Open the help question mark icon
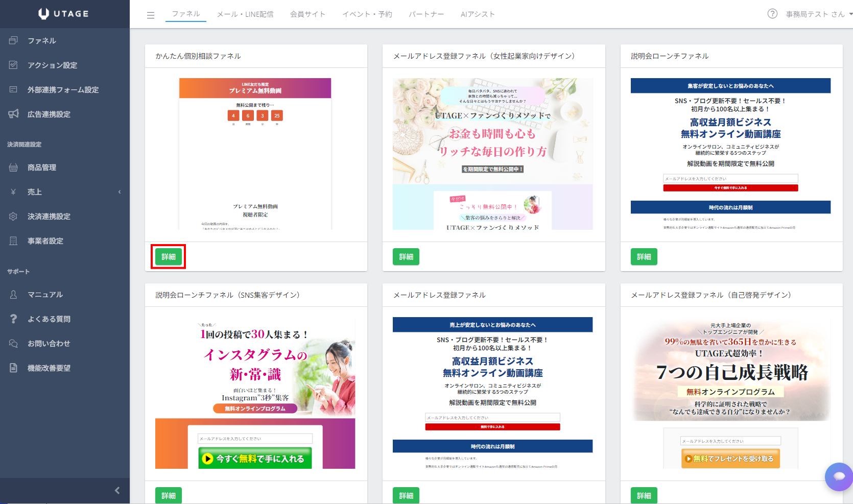The image size is (853, 504). click(772, 14)
